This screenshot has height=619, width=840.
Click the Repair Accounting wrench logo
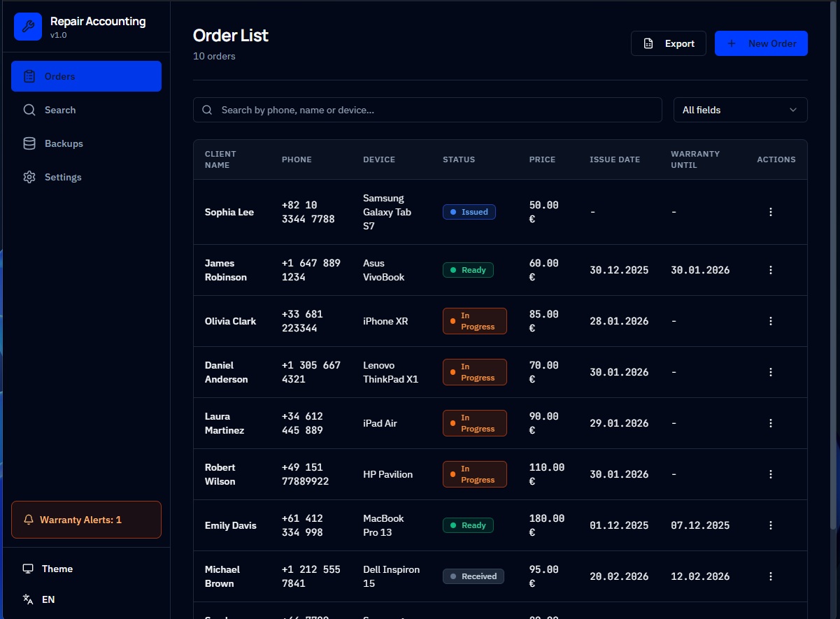pyautogui.click(x=28, y=26)
